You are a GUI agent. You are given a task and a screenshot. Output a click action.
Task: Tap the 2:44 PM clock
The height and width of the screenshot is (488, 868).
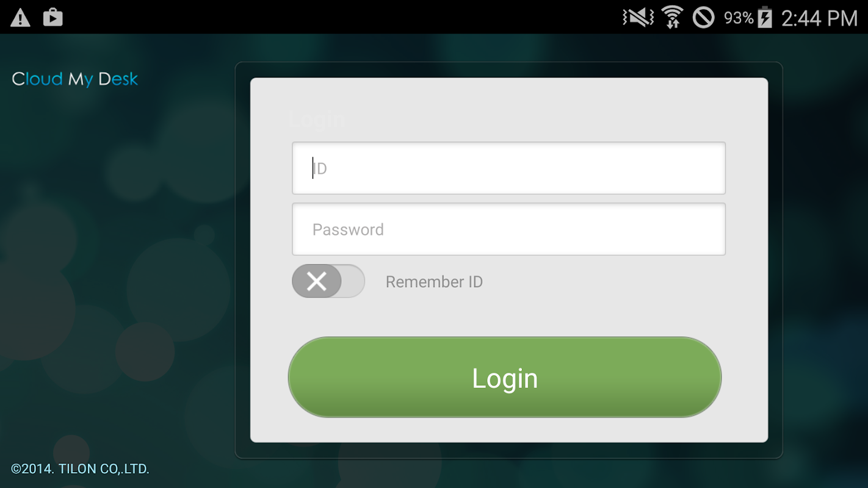[819, 18]
